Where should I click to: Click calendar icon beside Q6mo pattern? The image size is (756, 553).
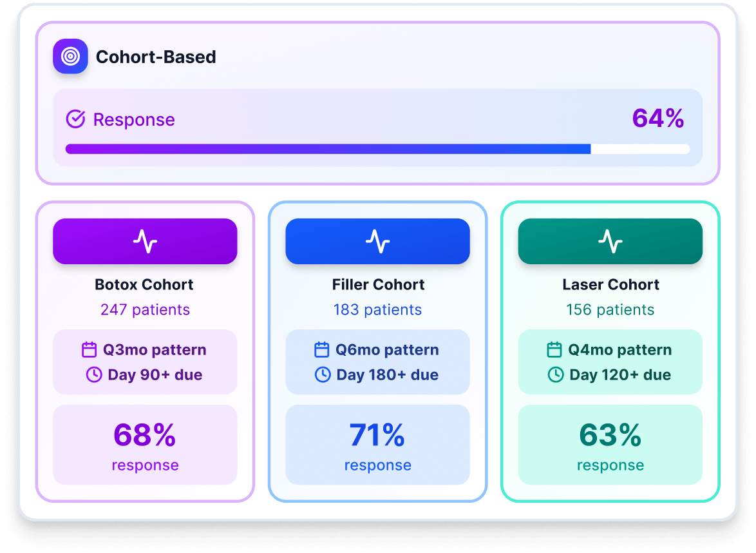pos(322,350)
